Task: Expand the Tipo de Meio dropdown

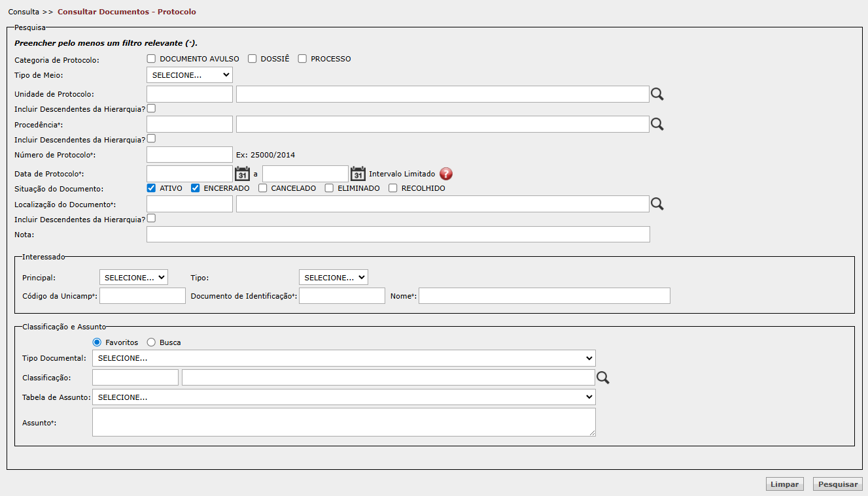Action: tap(190, 75)
